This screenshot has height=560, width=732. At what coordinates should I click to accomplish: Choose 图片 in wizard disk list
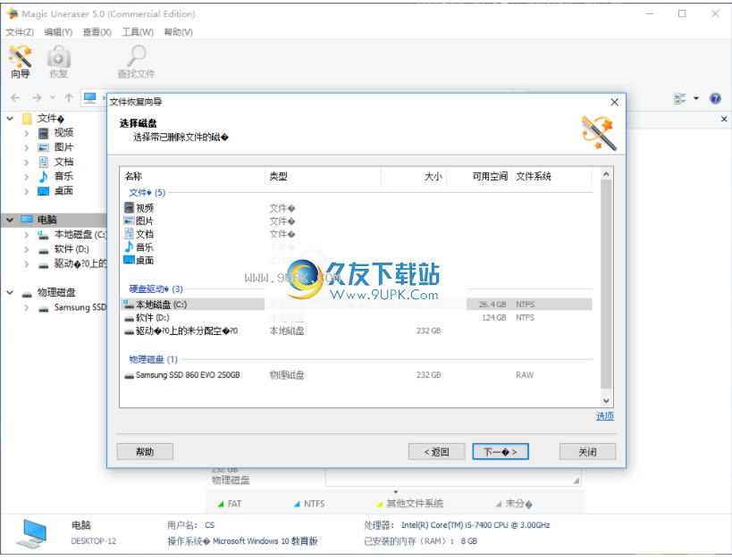click(145, 221)
